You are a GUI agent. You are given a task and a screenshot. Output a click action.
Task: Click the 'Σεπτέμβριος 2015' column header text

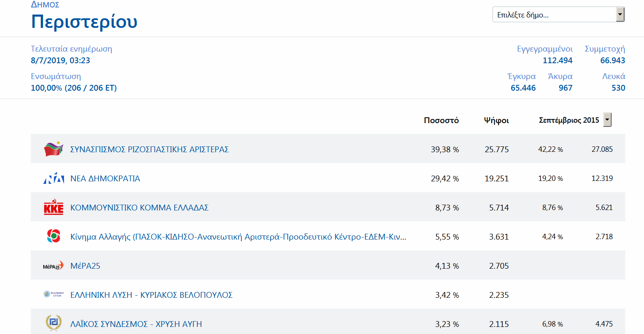tap(569, 120)
